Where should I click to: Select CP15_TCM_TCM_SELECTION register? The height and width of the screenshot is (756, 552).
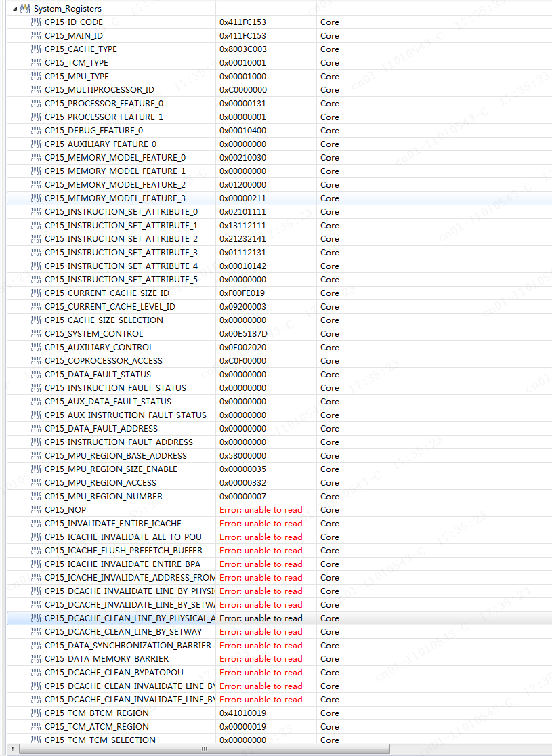point(100,740)
